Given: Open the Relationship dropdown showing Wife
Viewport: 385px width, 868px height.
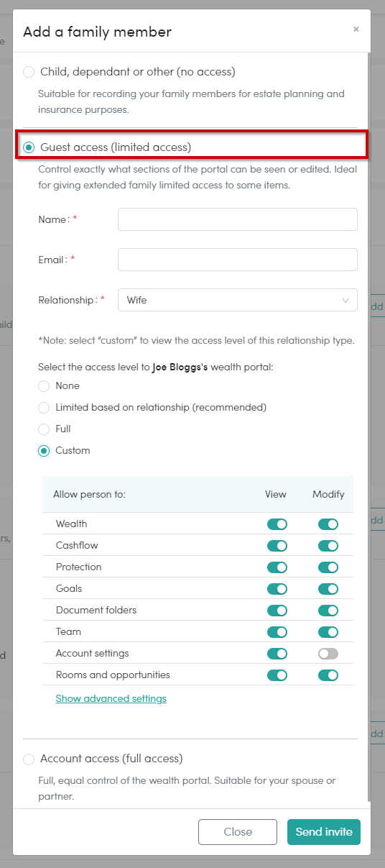Looking at the screenshot, I should click(x=238, y=300).
